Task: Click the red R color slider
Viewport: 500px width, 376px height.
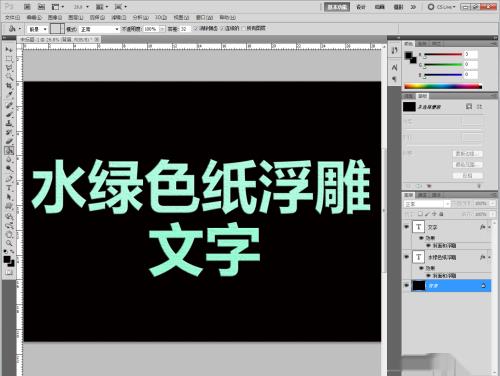Action: click(x=443, y=54)
